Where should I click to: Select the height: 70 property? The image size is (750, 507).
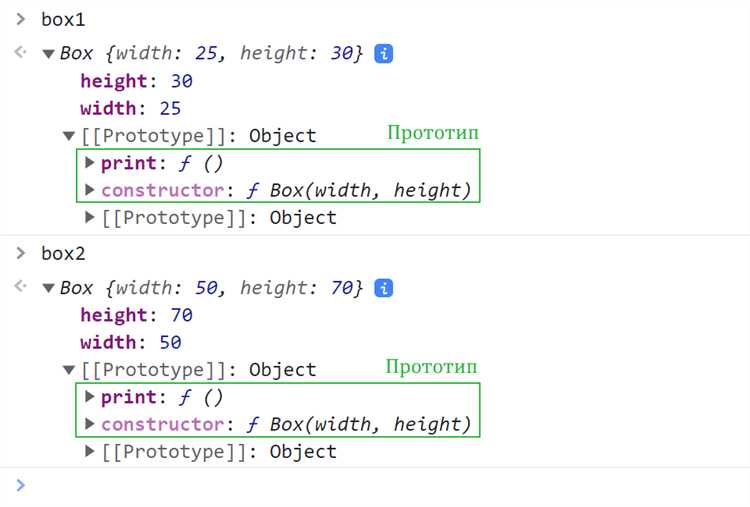click(x=136, y=315)
